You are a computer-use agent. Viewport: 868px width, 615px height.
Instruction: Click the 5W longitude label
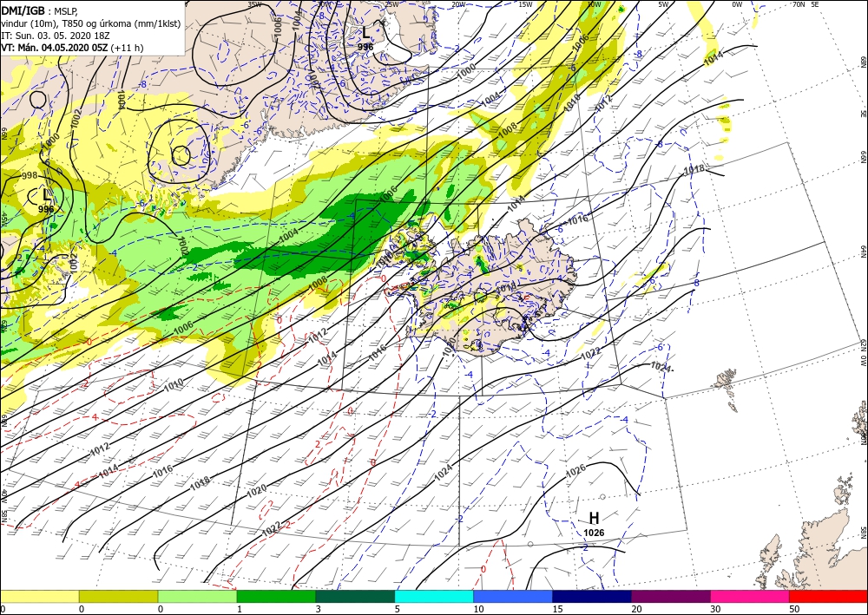(x=663, y=4)
